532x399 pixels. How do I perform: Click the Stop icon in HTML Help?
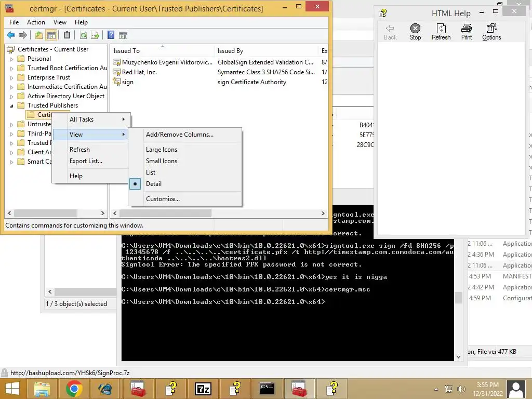[415, 32]
